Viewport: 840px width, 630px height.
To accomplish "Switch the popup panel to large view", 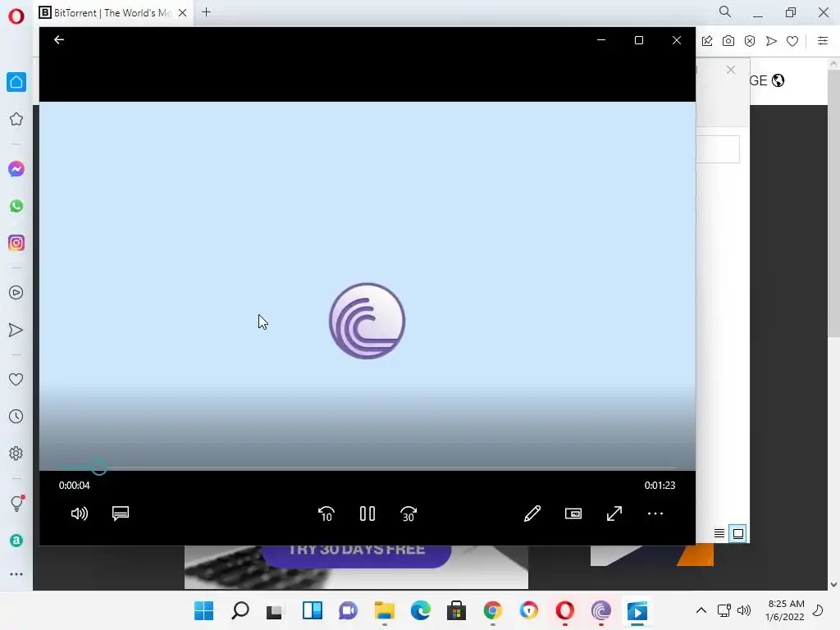I will click(x=737, y=533).
